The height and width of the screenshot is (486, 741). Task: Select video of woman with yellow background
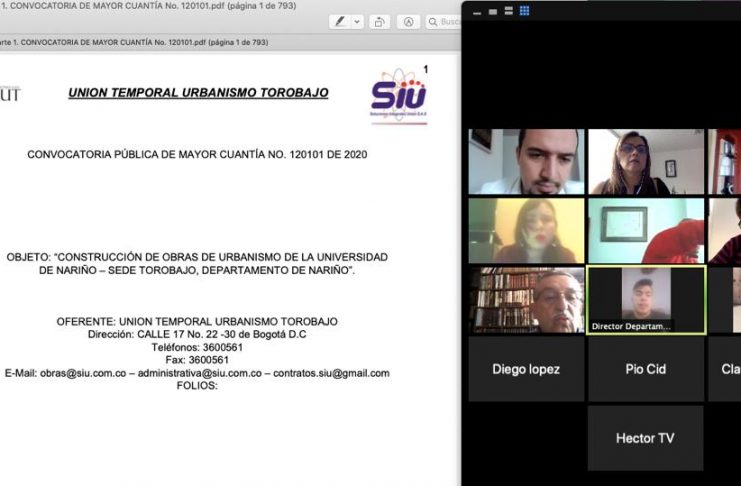pos(526,231)
